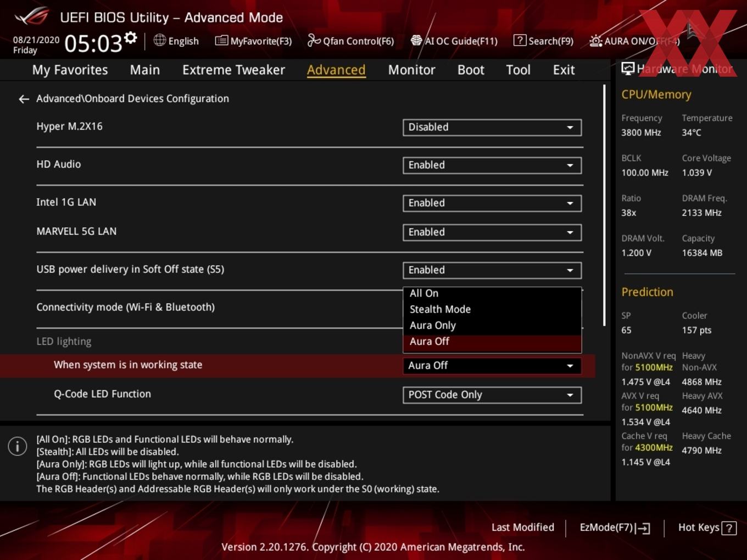This screenshot has height=560, width=747.
Task: Select the HD Audio label
Action: (58, 164)
